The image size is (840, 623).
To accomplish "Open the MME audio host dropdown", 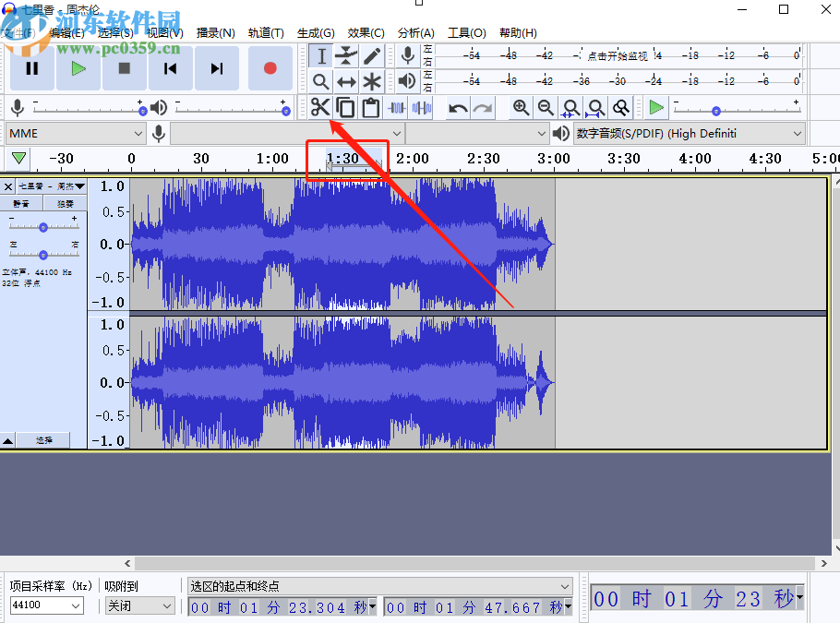I will pyautogui.click(x=76, y=134).
